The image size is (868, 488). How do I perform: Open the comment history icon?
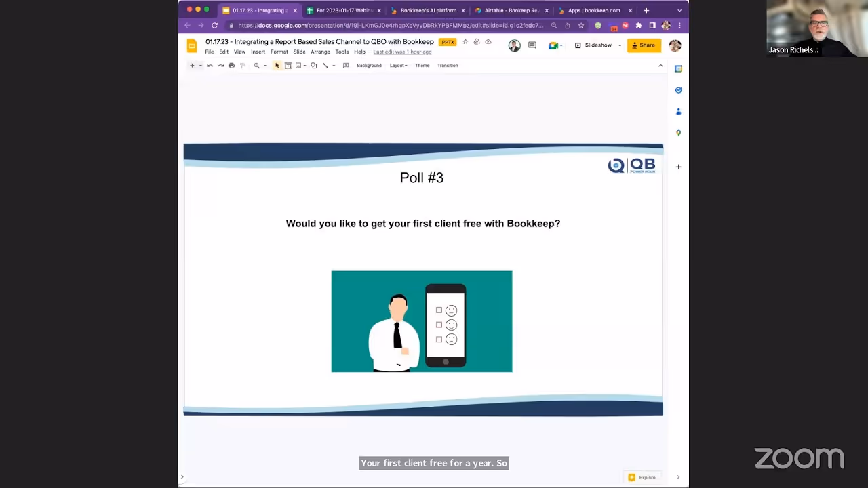pyautogui.click(x=532, y=45)
